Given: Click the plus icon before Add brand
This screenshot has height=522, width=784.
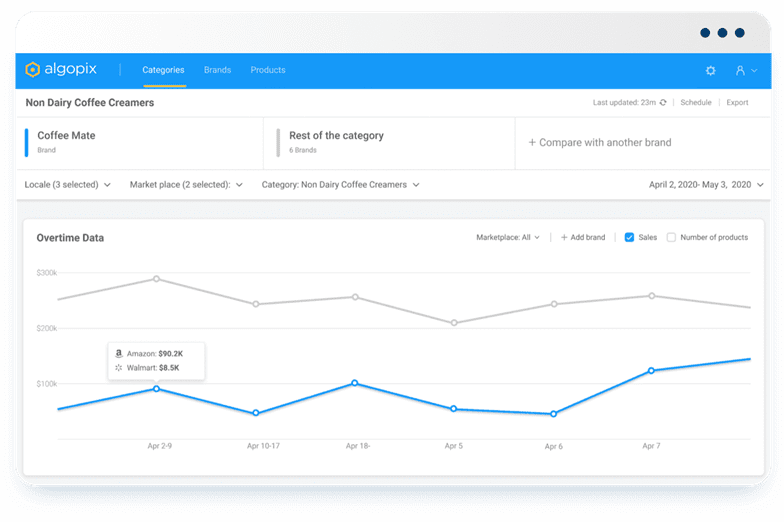Looking at the screenshot, I should coord(564,238).
